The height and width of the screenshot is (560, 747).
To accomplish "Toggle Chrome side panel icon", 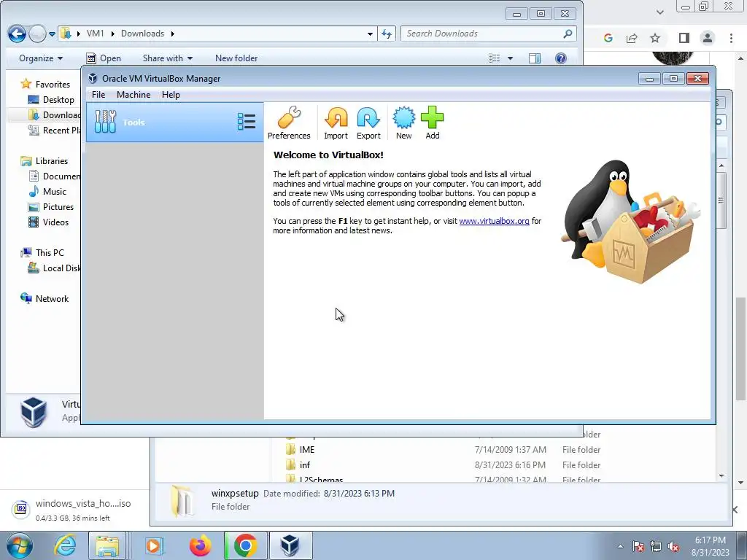I will 684,38.
